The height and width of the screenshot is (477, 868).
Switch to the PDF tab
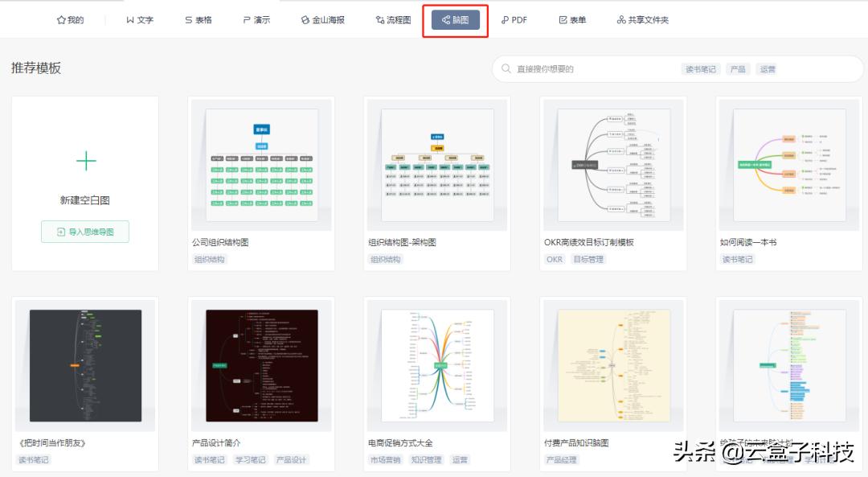click(x=514, y=20)
